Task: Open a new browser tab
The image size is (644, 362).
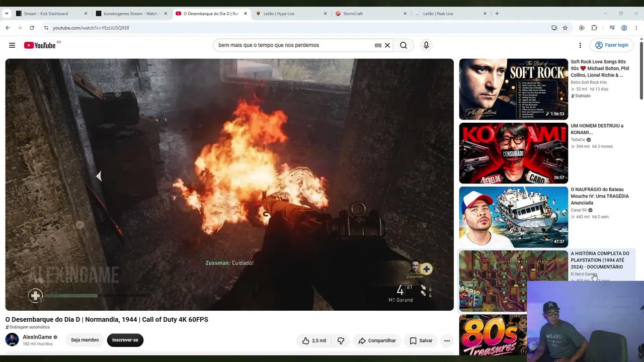Action: click(x=497, y=14)
